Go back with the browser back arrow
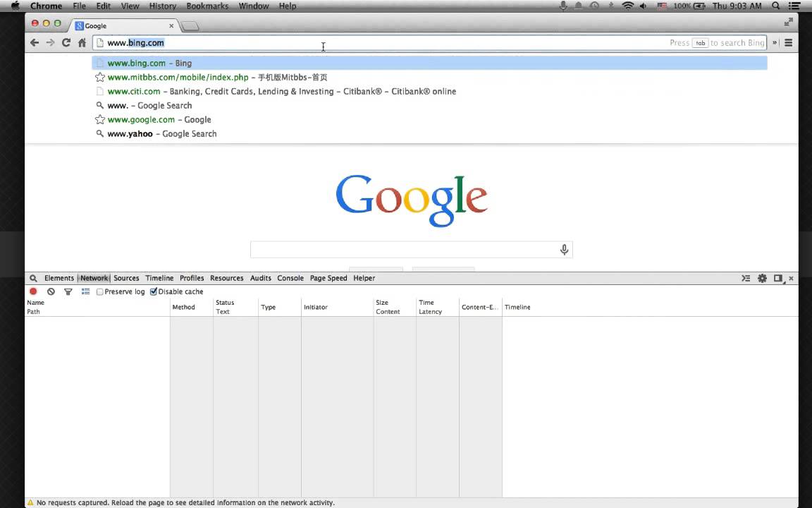The image size is (812, 508). click(x=35, y=43)
